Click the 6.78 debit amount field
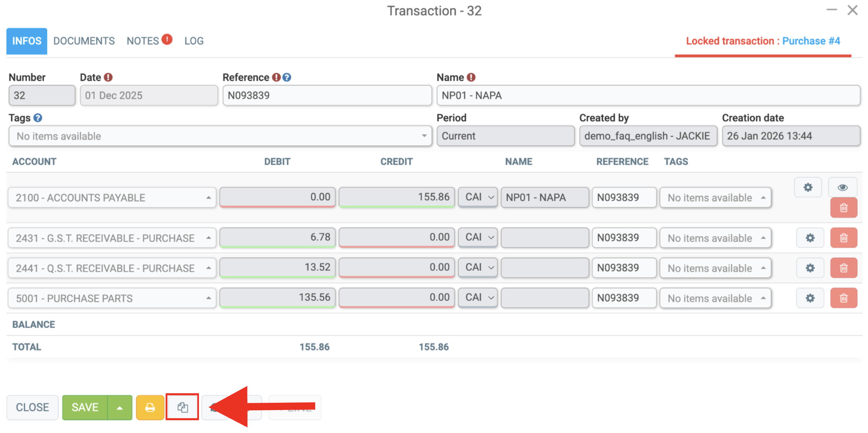868x433 pixels. pyautogui.click(x=277, y=238)
